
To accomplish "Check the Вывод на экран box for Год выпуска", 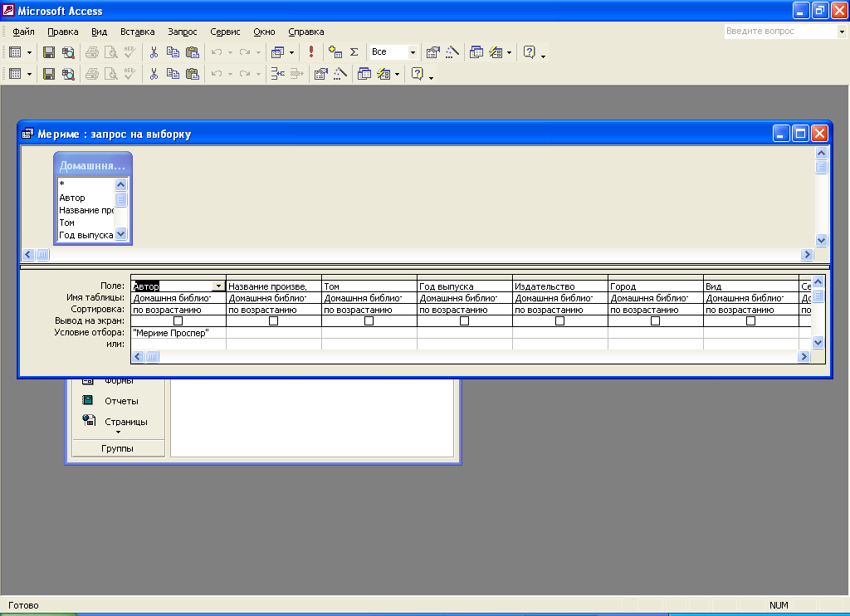I will point(464,321).
